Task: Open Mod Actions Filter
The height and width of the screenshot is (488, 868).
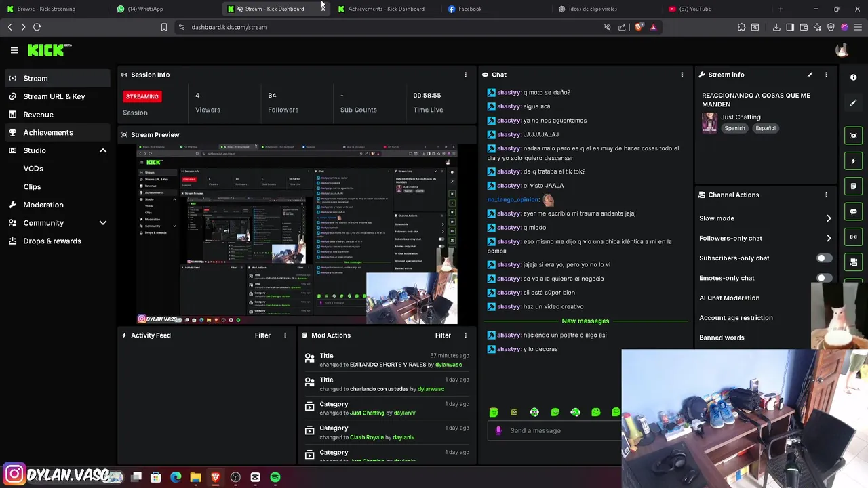Action: [x=443, y=335]
